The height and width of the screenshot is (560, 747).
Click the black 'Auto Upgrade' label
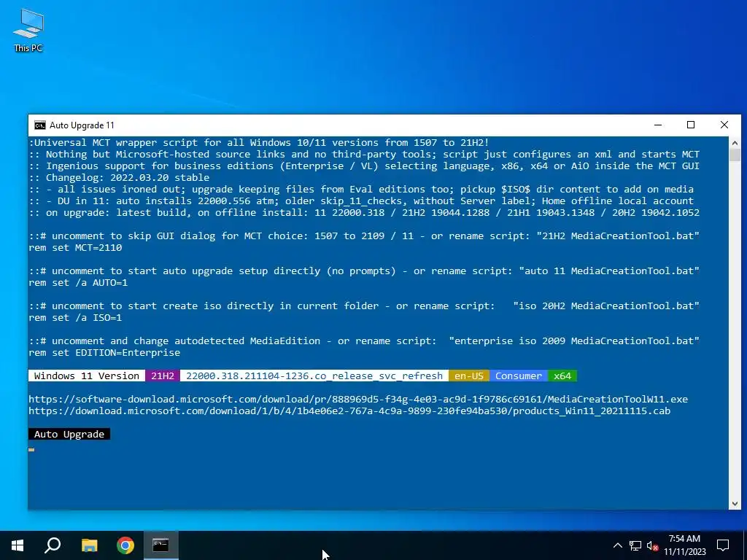pyautogui.click(x=69, y=435)
